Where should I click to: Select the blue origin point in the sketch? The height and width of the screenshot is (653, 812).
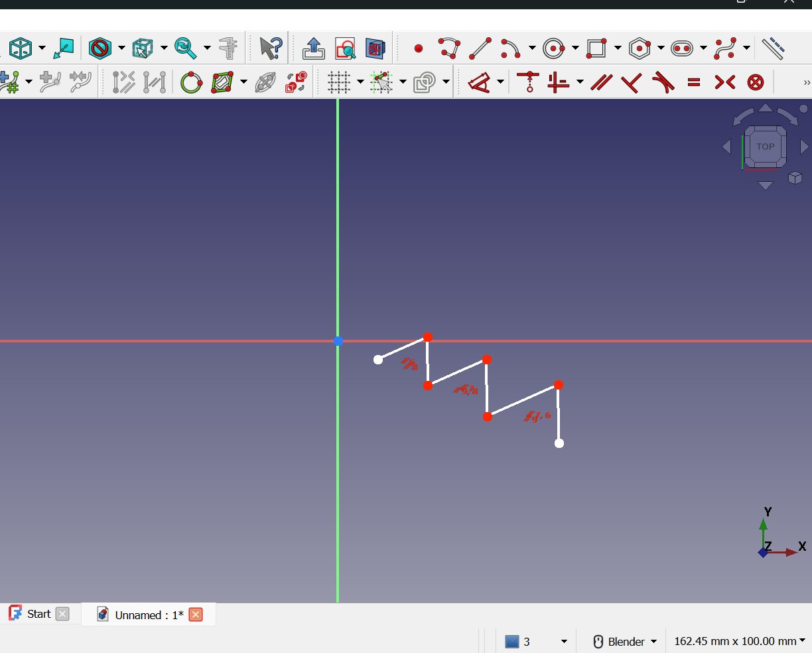pyautogui.click(x=338, y=341)
